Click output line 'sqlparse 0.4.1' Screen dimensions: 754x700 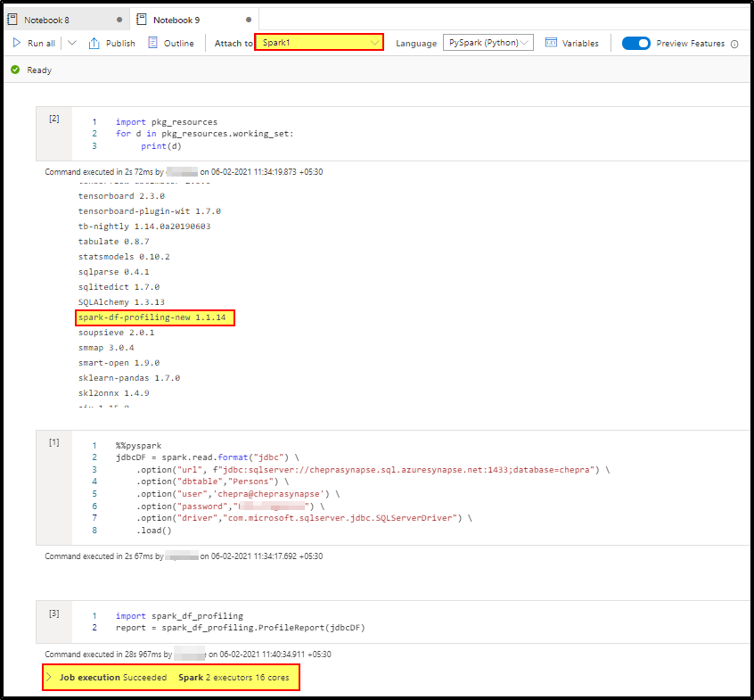tap(113, 272)
